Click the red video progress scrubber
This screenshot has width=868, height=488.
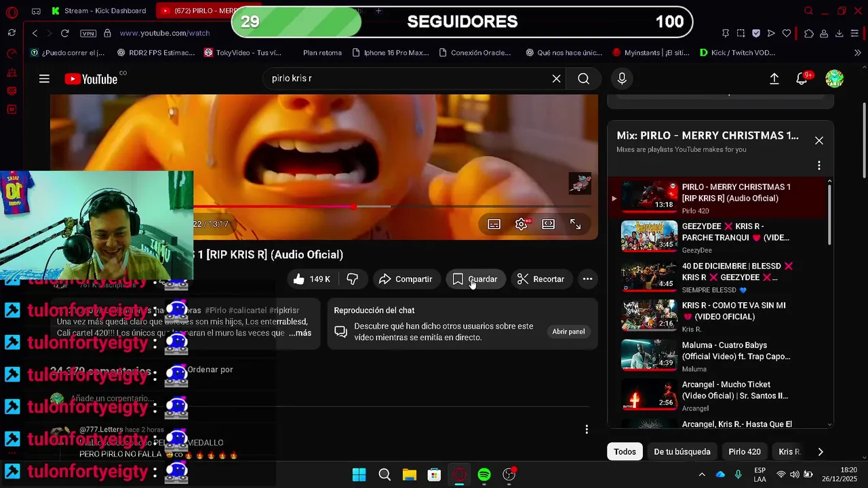click(353, 206)
